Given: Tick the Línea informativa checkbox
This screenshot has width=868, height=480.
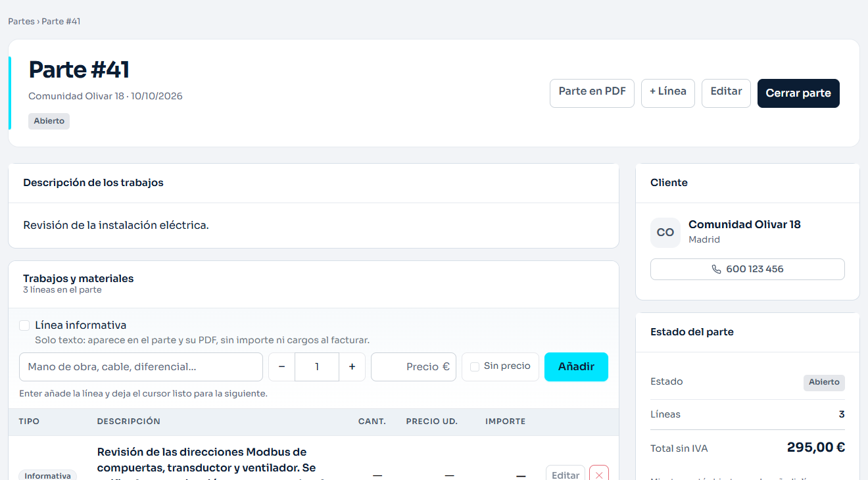Looking at the screenshot, I should [x=24, y=325].
